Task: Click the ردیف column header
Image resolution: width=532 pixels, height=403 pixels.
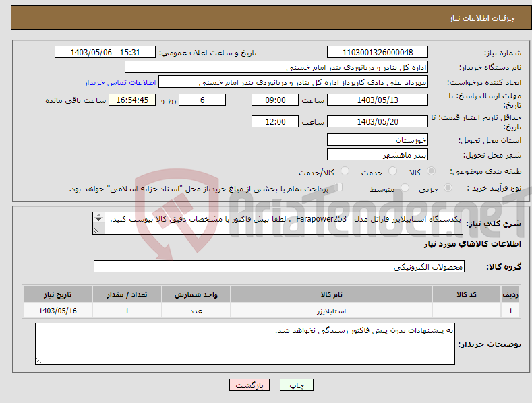Action: point(510,294)
